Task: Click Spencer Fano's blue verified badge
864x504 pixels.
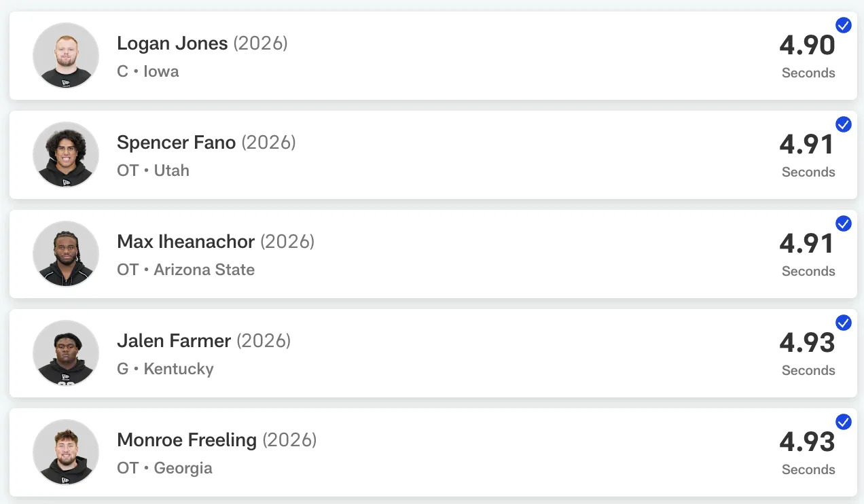Action: [843, 125]
